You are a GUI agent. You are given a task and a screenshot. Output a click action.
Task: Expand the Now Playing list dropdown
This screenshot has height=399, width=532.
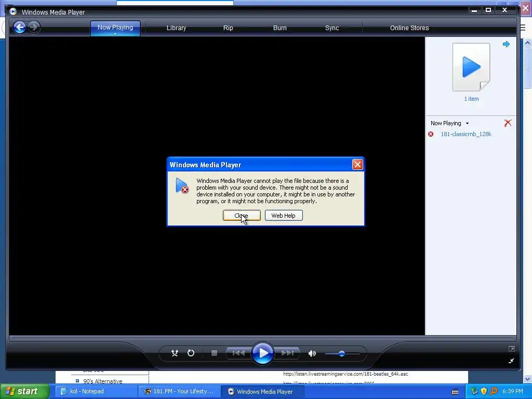pyautogui.click(x=467, y=124)
